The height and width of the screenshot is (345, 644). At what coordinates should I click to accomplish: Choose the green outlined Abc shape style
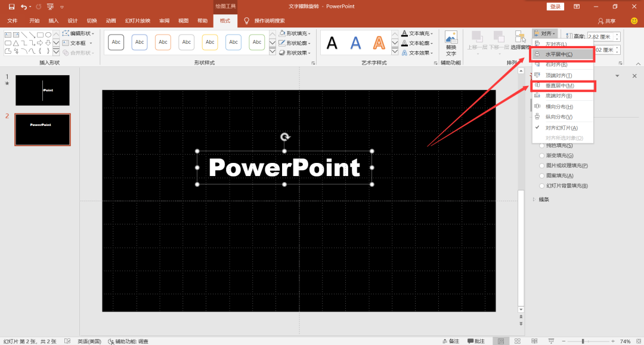coord(257,42)
